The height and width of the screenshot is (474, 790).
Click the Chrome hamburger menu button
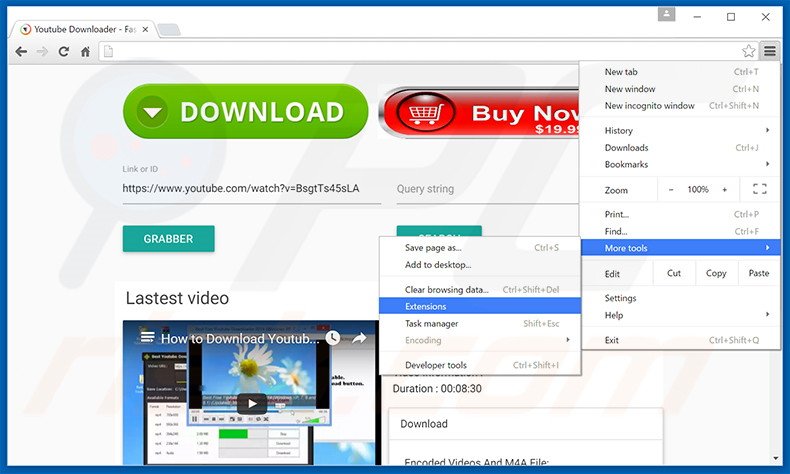[769, 51]
